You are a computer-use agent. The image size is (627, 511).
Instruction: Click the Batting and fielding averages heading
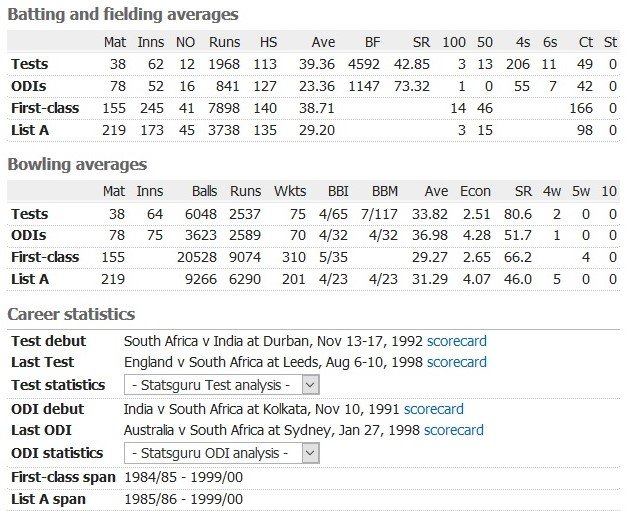(123, 15)
